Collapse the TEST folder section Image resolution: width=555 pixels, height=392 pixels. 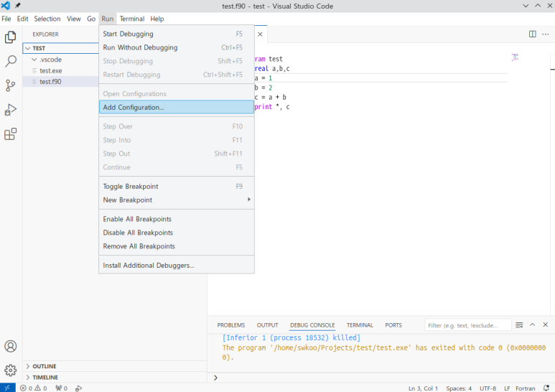coord(28,48)
